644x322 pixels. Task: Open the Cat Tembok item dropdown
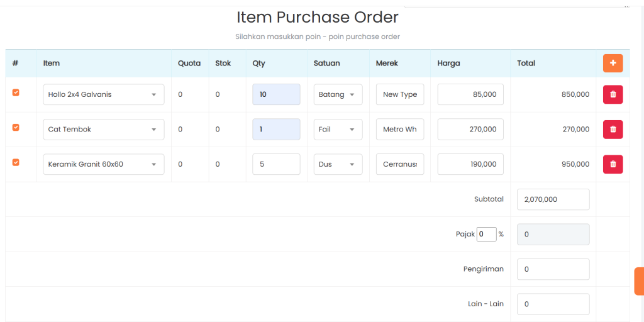coord(103,130)
